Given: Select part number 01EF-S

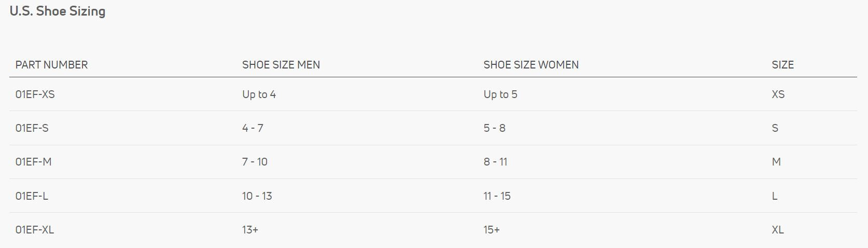Looking at the screenshot, I should [x=32, y=128].
